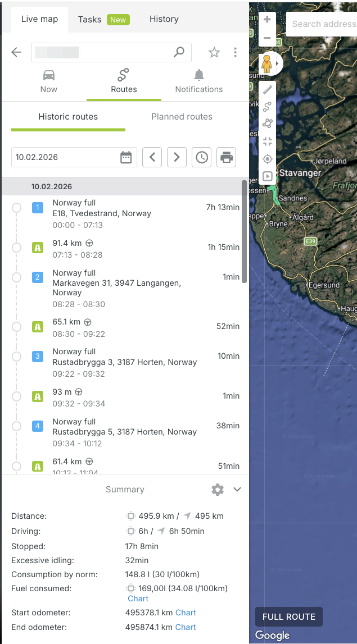Zoom in the map with plus button
Viewport: 357px width, 644px height.
(x=267, y=20)
